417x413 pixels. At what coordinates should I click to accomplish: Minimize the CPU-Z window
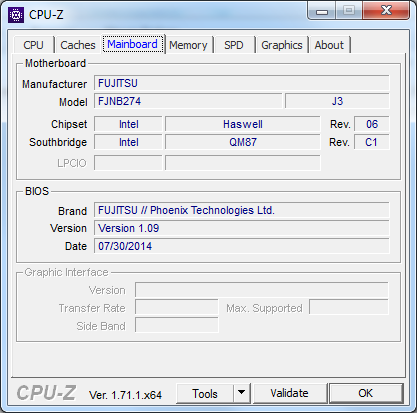pyautogui.click(x=322, y=12)
